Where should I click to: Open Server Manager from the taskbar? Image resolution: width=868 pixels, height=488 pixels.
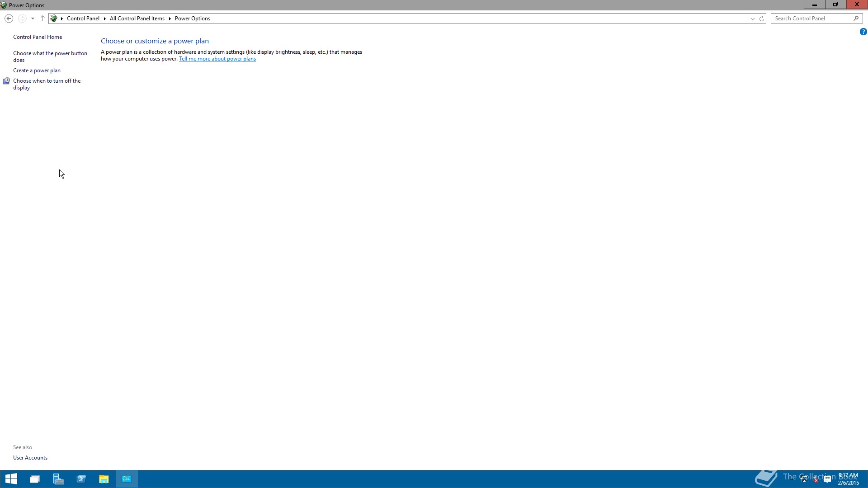(x=58, y=479)
